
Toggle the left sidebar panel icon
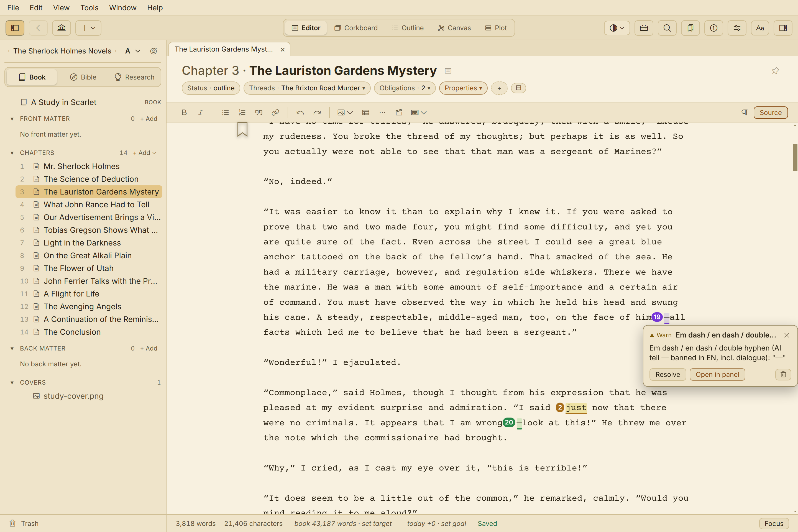pos(15,28)
